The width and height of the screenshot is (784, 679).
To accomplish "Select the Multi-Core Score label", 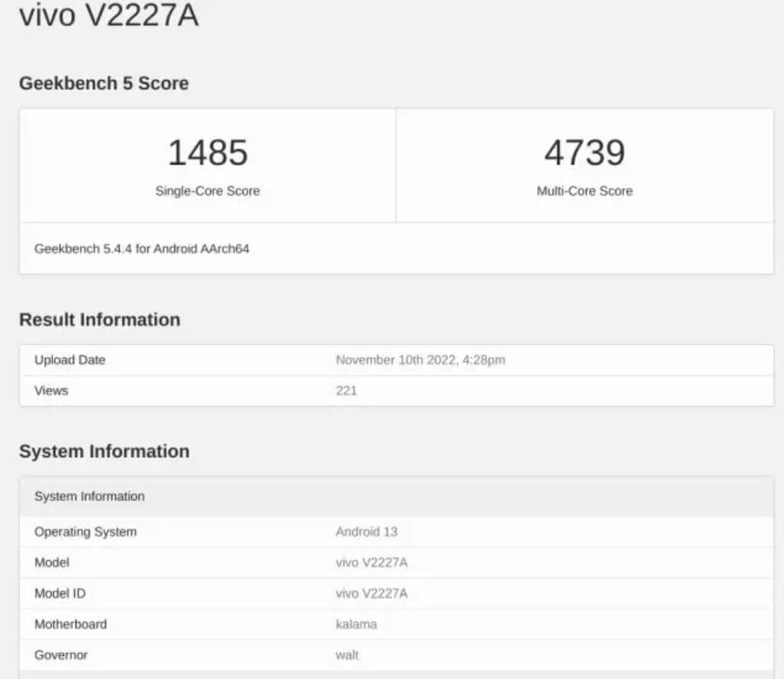I will pyautogui.click(x=584, y=191).
